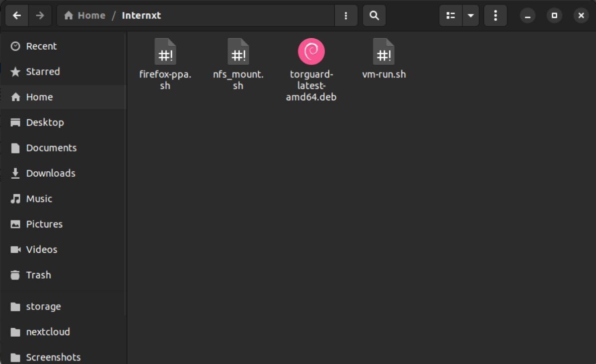Open Recent in the sidebar
This screenshot has width=596, height=364.
63,46
